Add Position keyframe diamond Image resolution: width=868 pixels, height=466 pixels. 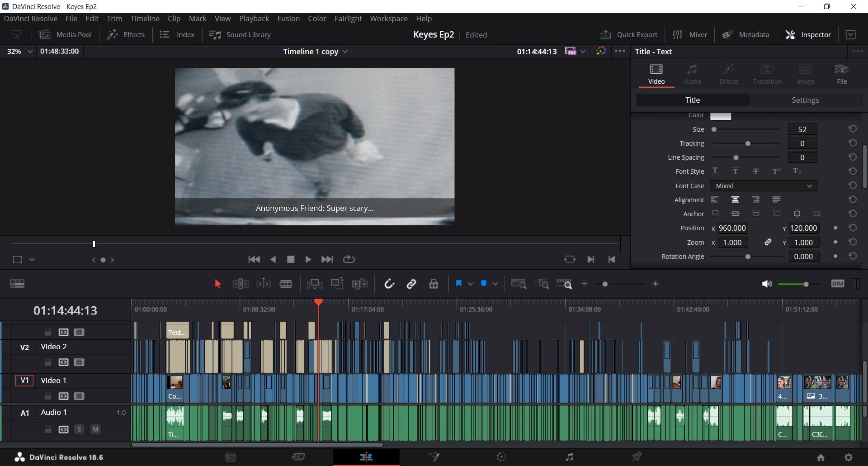(x=835, y=228)
